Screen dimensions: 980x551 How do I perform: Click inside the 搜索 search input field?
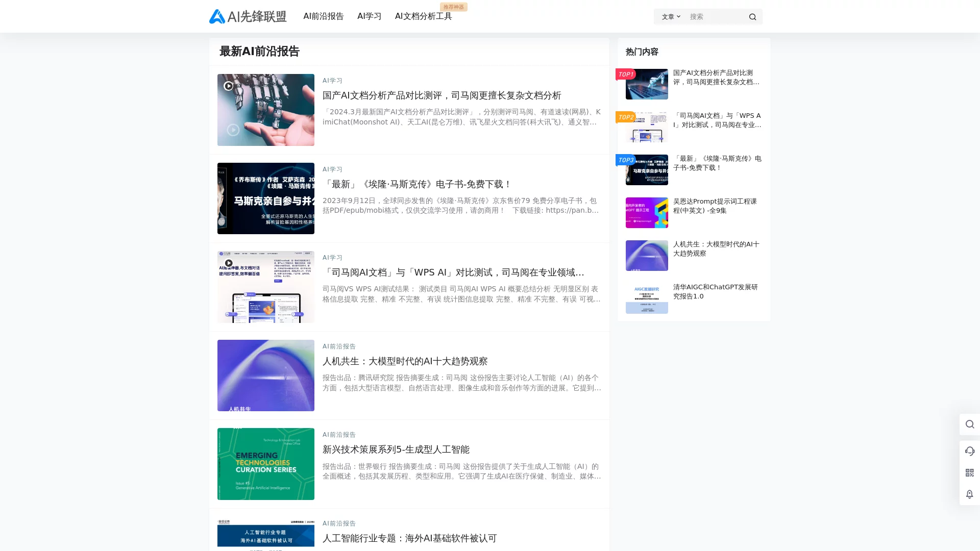tap(715, 16)
